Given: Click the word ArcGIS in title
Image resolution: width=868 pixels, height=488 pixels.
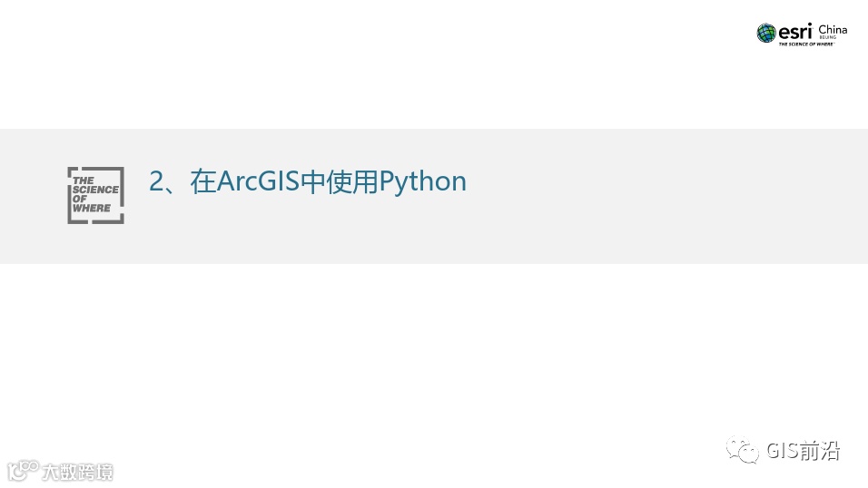Looking at the screenshot, I should pyautogui.click(x=258, y=181).
